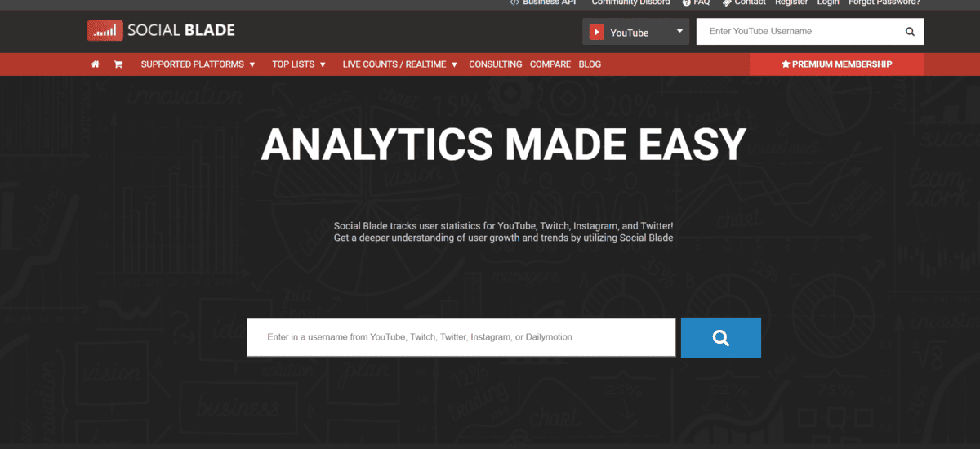Click the Login link

coord(828,2)
